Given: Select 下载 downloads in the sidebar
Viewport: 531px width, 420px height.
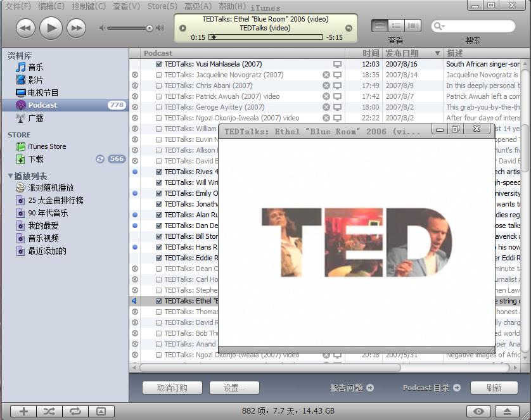Looking at the screenshot, I should [x=35, y=159].
